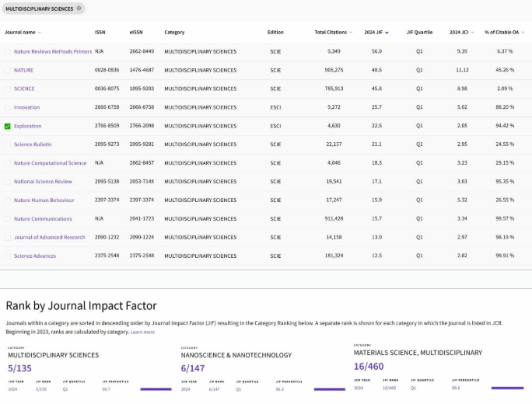The image size is (532, 404).
Task: Click the Rank by Journal Impact Factor heading
Action: point(81,305)
